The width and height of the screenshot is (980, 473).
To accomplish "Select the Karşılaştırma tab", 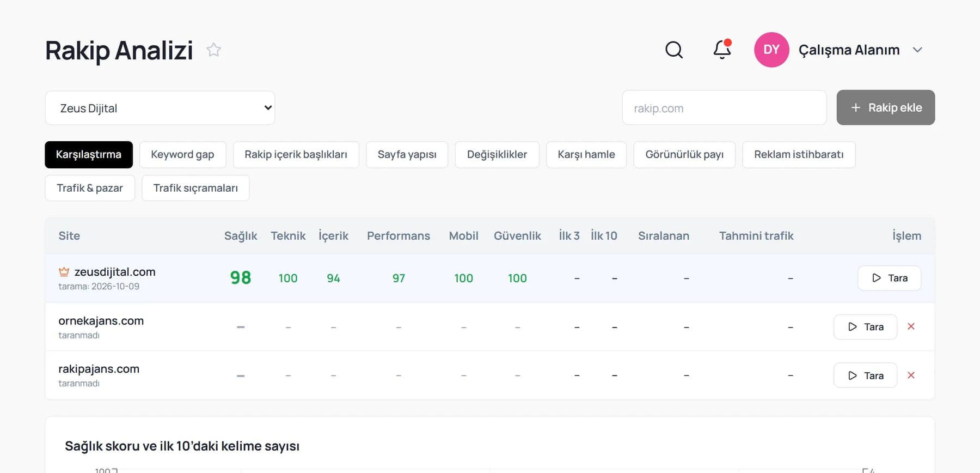I will tap(89, 155).
